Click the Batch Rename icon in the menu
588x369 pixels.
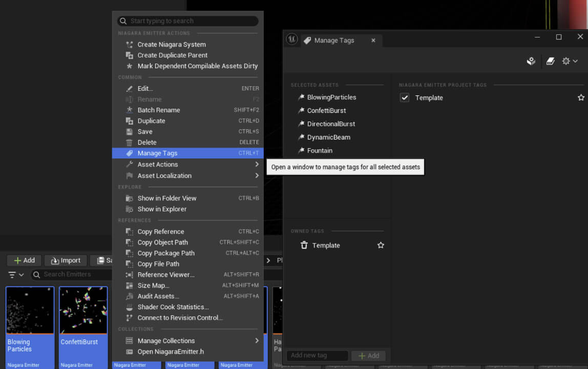point(130,110)
